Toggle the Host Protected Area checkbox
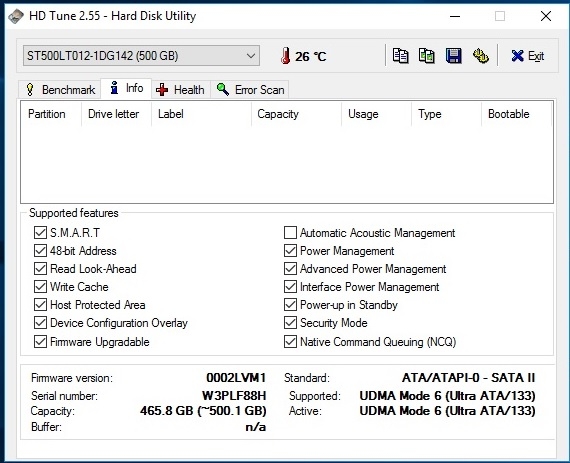The image size is (570, 463). pos(40,305)
